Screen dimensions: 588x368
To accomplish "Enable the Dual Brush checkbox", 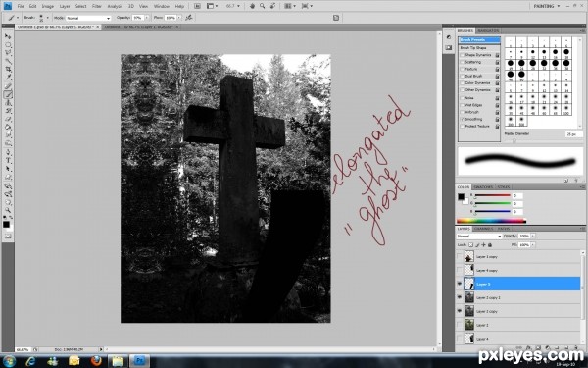I will click(x=463, y=76).
